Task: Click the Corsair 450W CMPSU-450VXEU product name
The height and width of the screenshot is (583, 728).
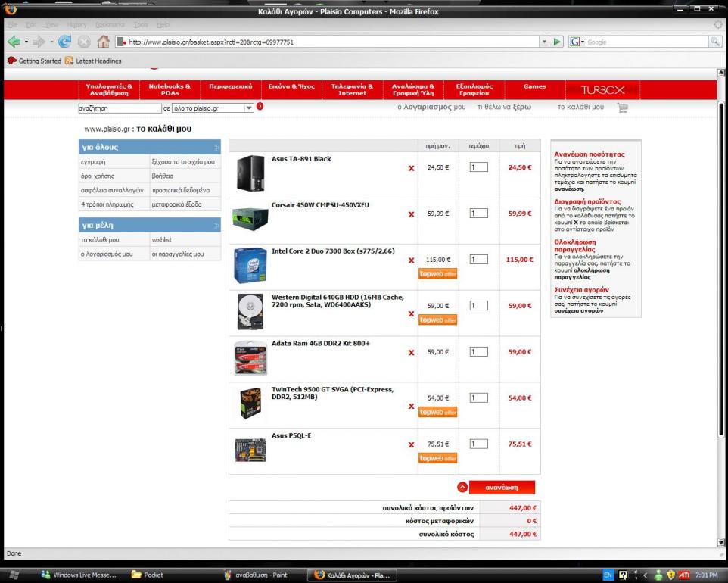Action: pyautogui.click(x=320, y=205)
